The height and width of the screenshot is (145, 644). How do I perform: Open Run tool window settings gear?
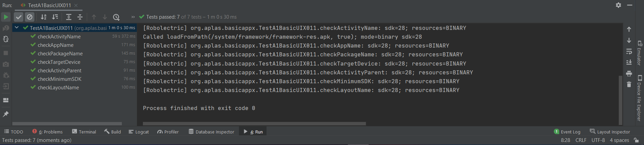point(618,5)
